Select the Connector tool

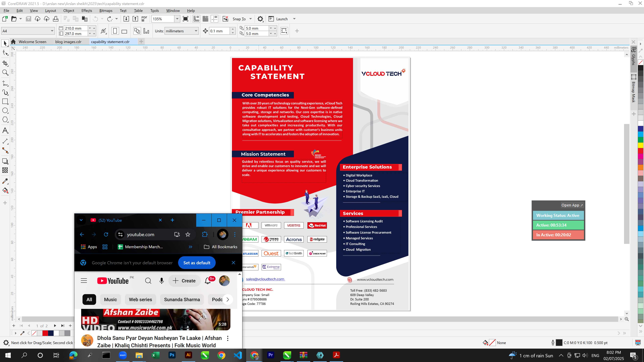5,150
